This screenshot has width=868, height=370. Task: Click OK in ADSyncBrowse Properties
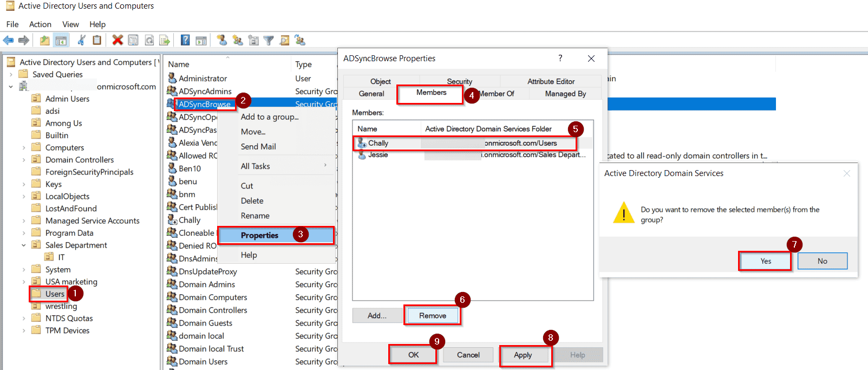click(x=413, y=355)
